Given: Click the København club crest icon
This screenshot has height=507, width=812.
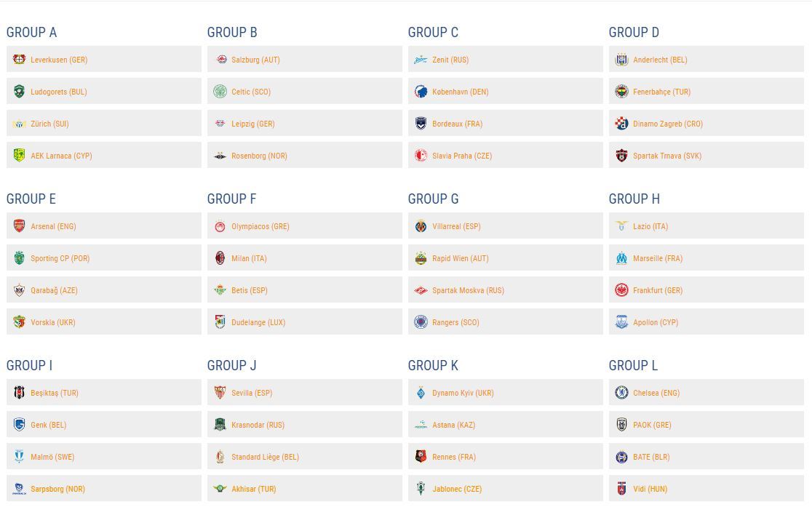Looking at the screenshot, I should (421, 91).
